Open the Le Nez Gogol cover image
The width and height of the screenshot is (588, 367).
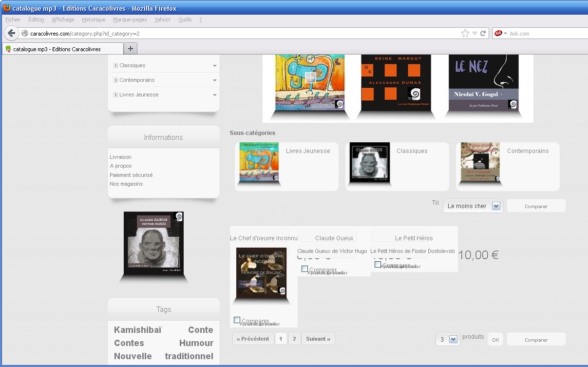coord(483,82)
